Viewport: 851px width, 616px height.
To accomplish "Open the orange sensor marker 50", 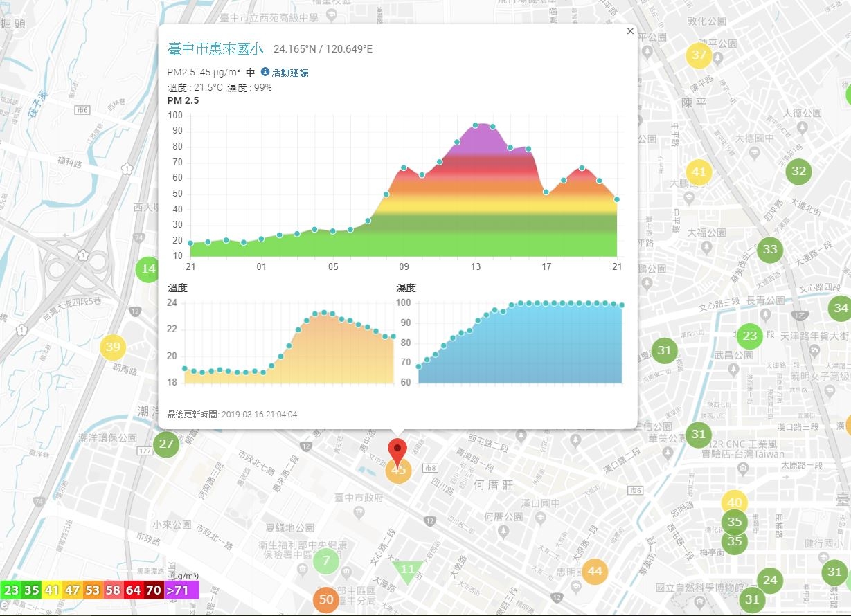I will [326, 599].
